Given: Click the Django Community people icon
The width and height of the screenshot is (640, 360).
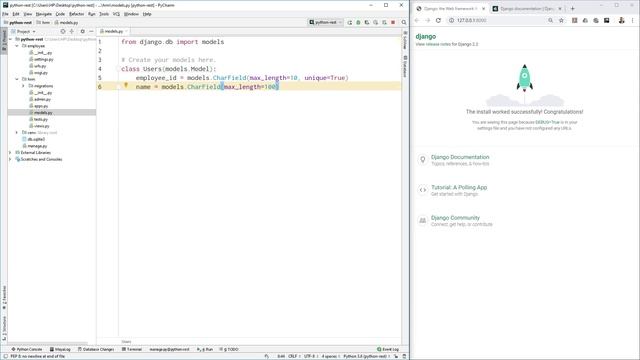Looking at the screenshot, I should 422,220.
